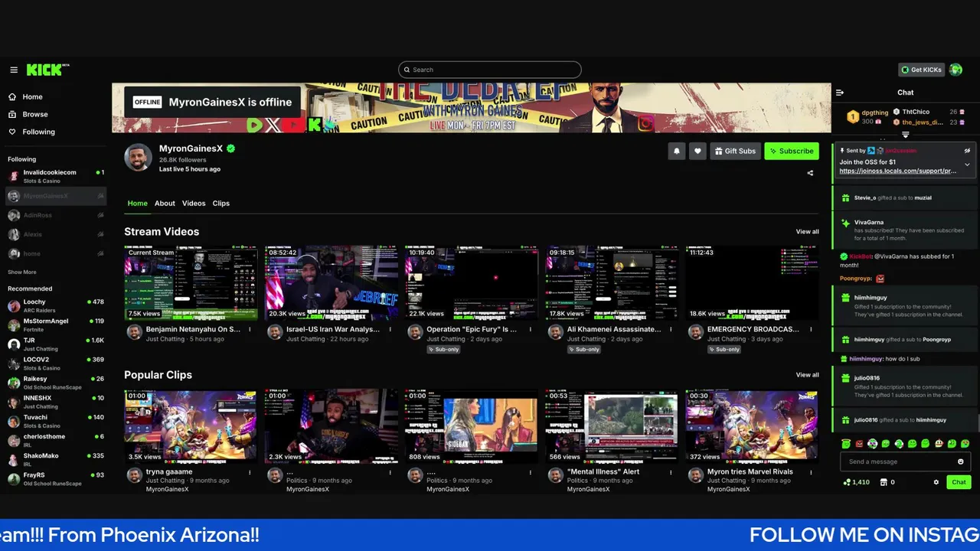Click the Gift Subs button
Viewport: 980px width, 551px height.
pos(735,151)
